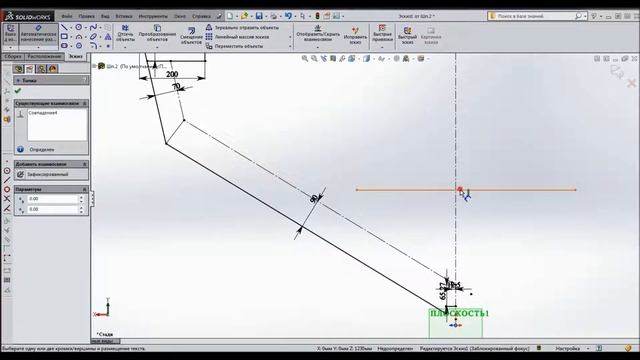Click the X coordinate parameter field
Viewport: 640px width, 360px height.
[53, 199]
